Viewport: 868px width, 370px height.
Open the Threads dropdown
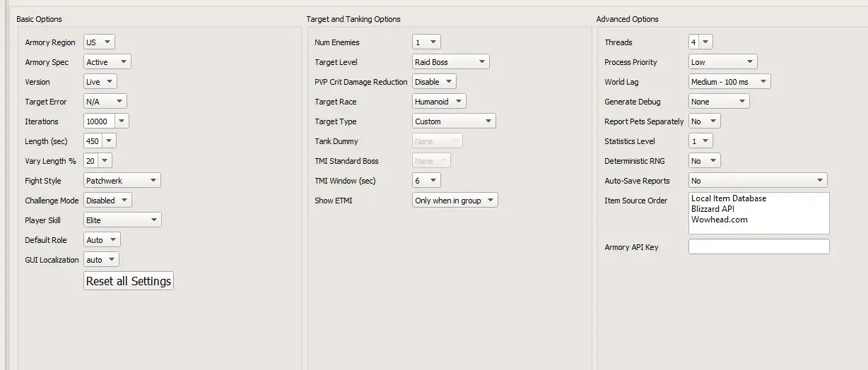tap(700, 42)
